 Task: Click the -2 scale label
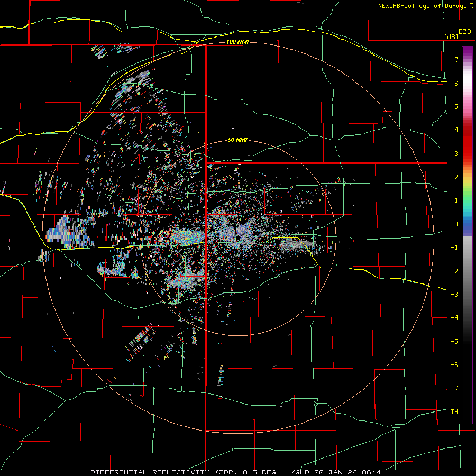454,271
